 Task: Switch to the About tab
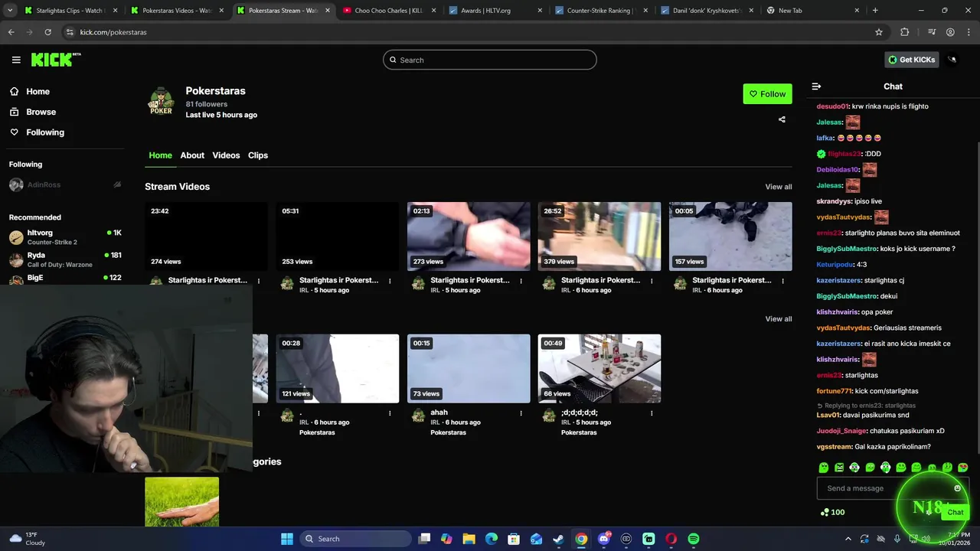[192, 155]
